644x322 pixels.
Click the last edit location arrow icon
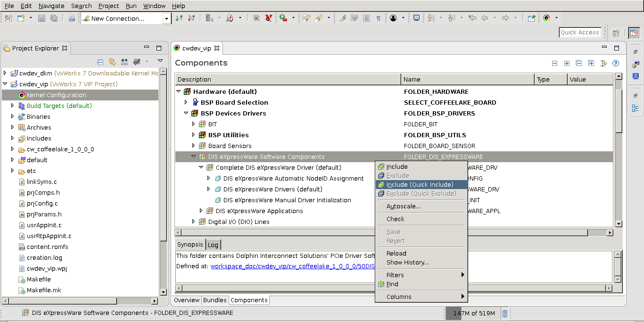[x=472, y=18]
